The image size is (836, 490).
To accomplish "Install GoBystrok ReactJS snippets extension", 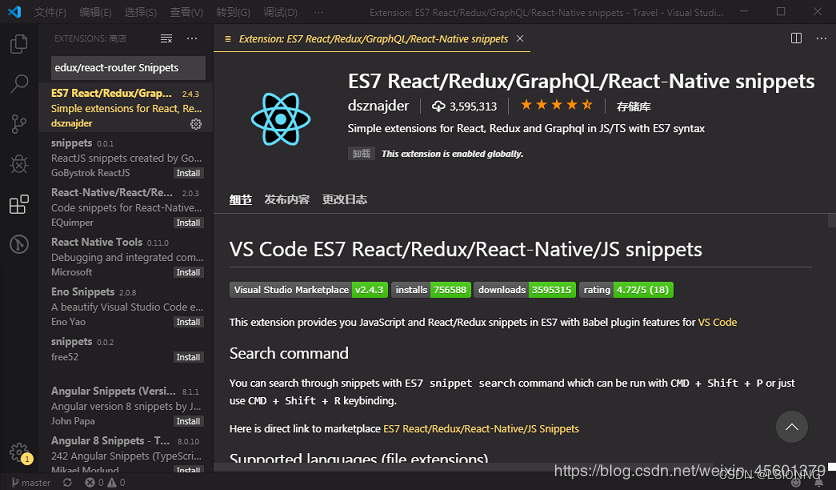I will (188, 173).
